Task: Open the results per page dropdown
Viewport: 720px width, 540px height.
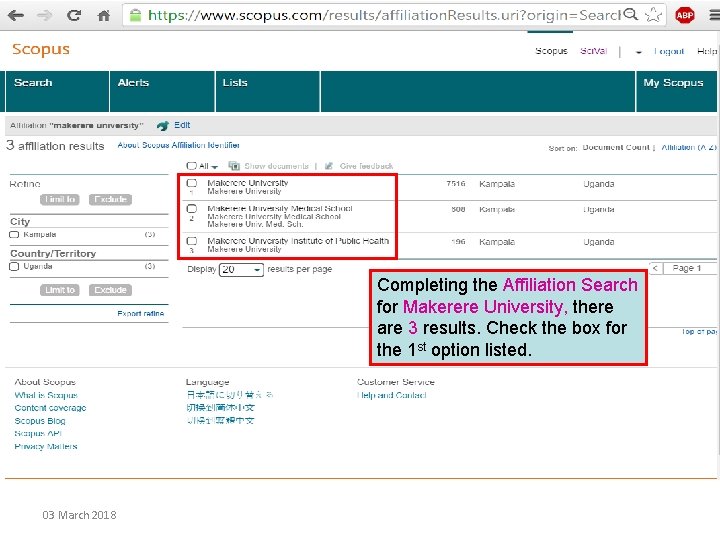Action: coord(242,270)
